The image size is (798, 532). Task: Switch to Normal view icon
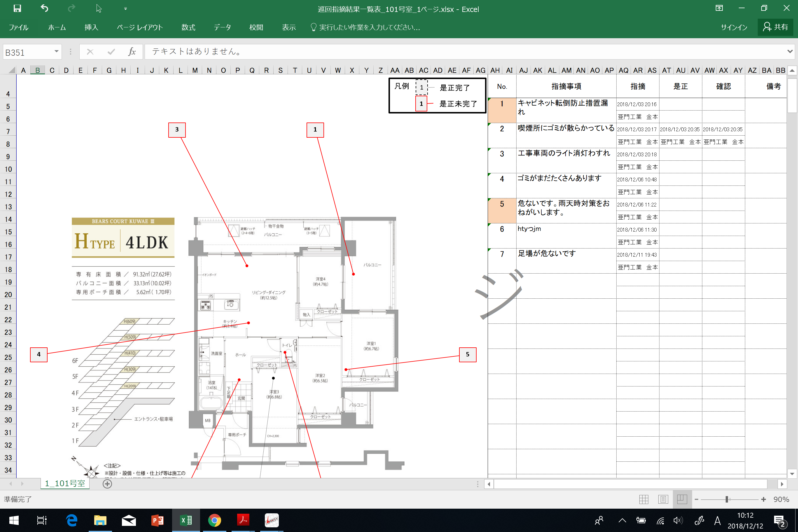[644, 499]
